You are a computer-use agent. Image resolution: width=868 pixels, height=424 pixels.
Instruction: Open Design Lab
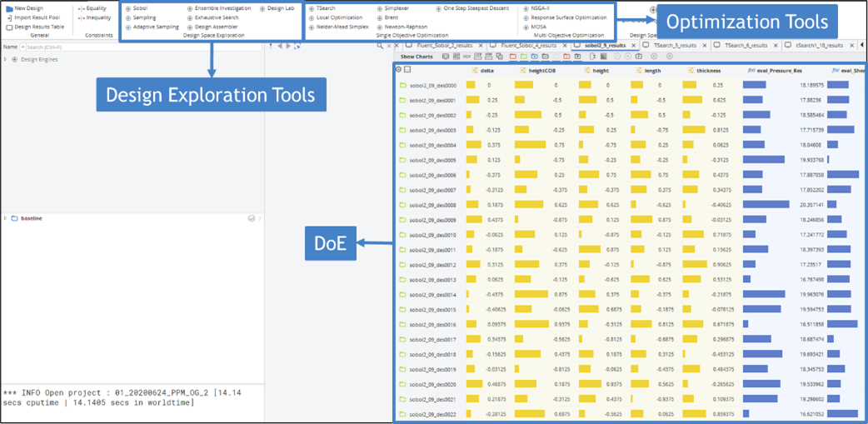[277, 9]
